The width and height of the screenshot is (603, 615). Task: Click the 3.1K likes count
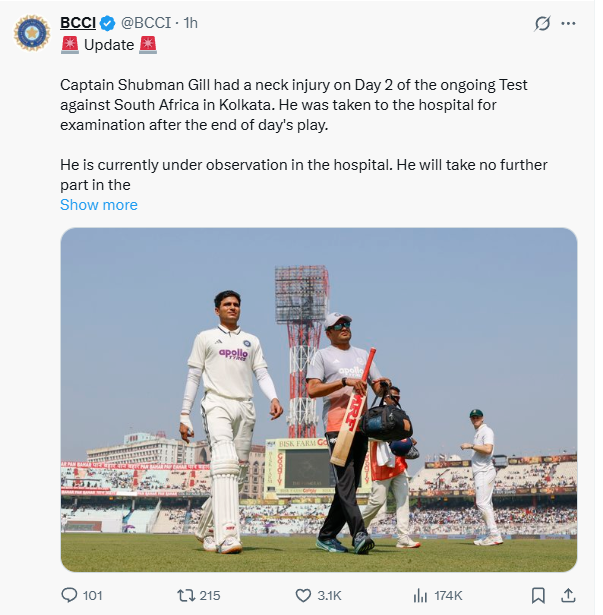[330, 595]
